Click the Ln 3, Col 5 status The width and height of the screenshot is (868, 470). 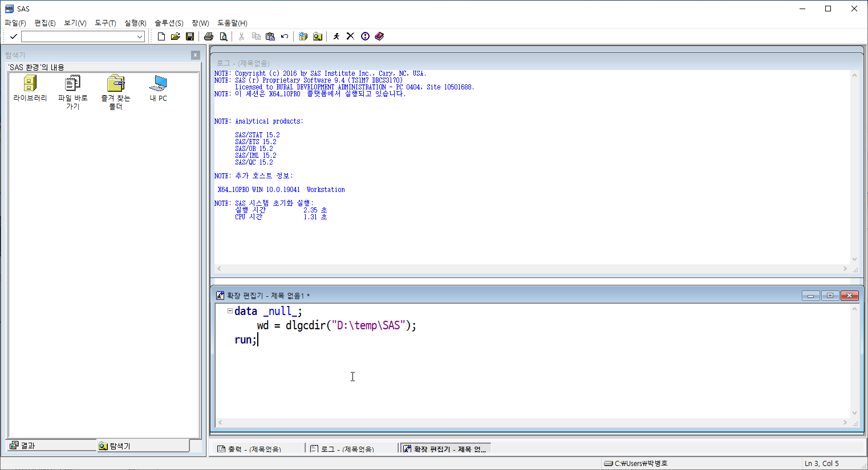(x=822, y=463)
